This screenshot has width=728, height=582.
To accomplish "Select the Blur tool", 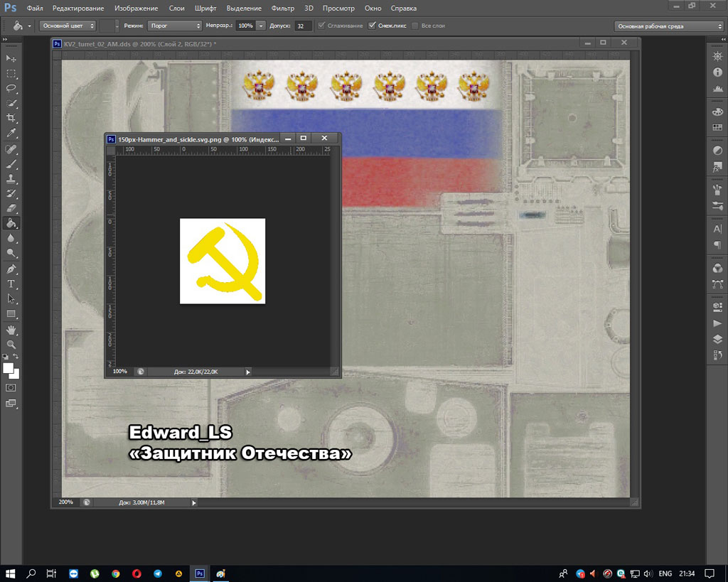I will click(x=11, y=238).
